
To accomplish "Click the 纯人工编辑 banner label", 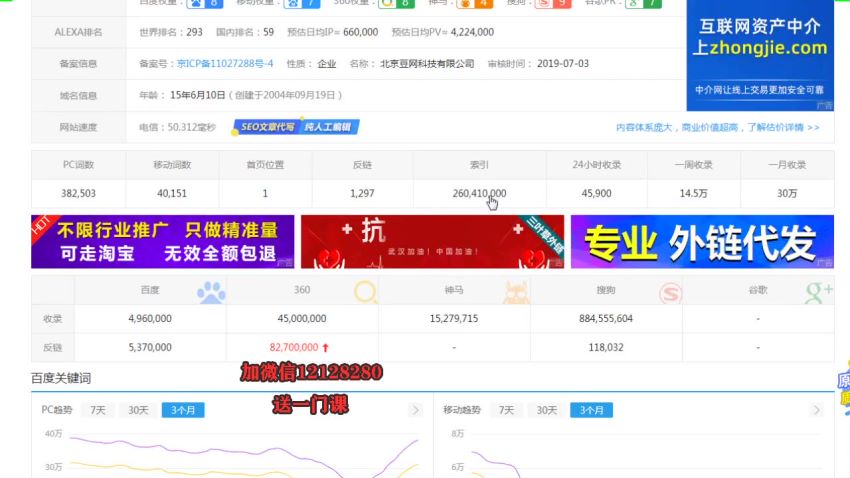I will point(329,127).
